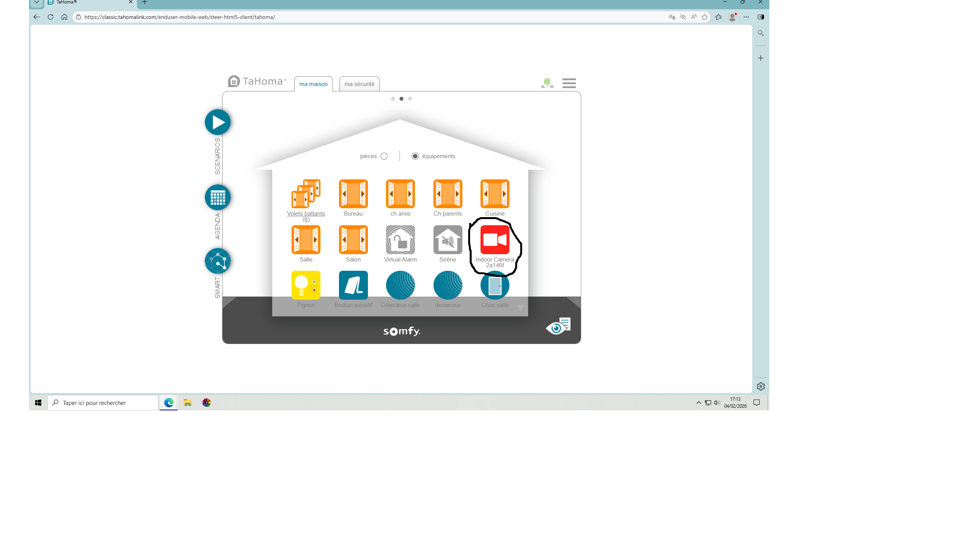Click the TaHoma logo
Image resolution: width=978 pixels, height=560 pixels.
pos(257,81)
